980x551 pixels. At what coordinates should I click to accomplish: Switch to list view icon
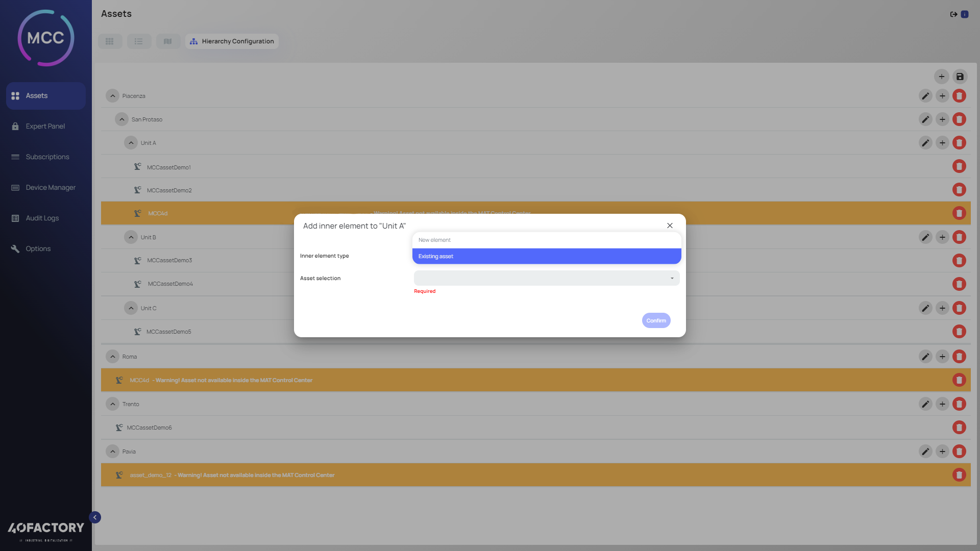[x=139, y=41]
